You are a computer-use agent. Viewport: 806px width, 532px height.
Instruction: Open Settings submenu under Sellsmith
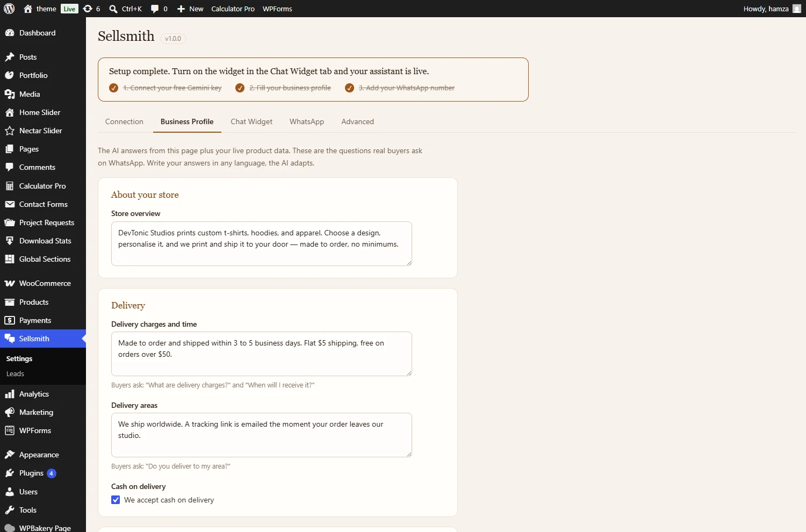pos(19,358)
